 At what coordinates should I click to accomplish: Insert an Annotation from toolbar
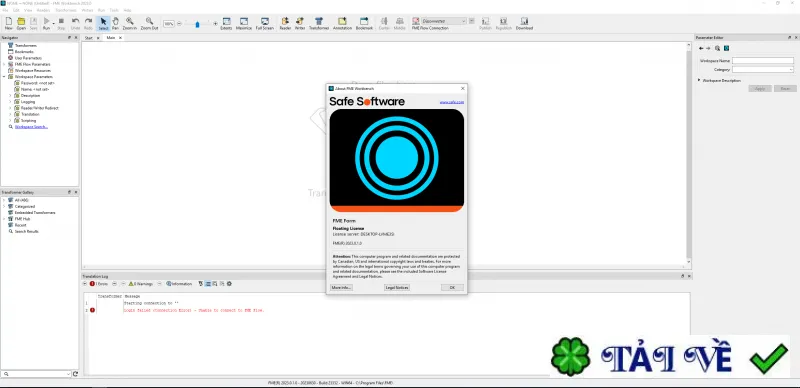pyautogui.click(x=342, y=23)
